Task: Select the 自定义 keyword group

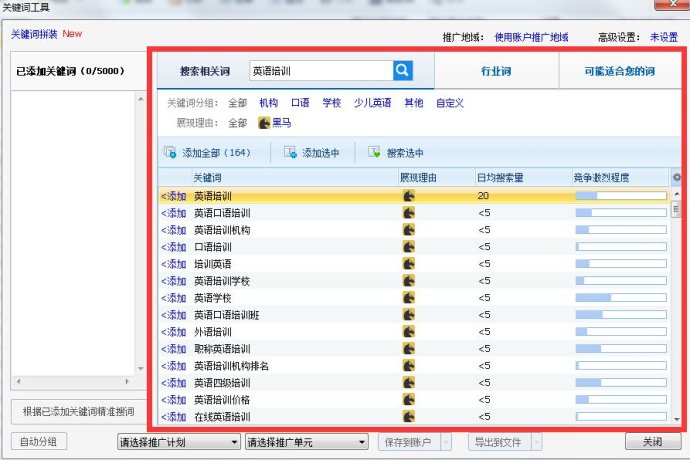Action: tap(450, 103)
